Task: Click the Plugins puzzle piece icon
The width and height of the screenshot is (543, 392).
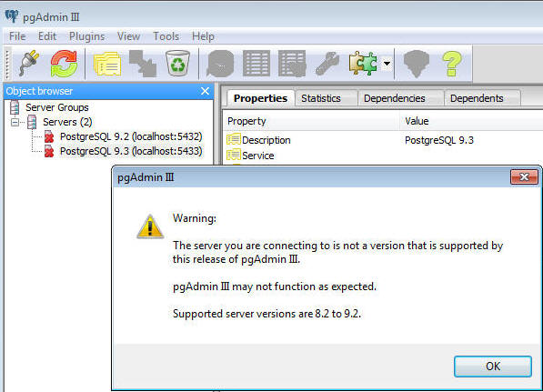Action: pos(363,64)
